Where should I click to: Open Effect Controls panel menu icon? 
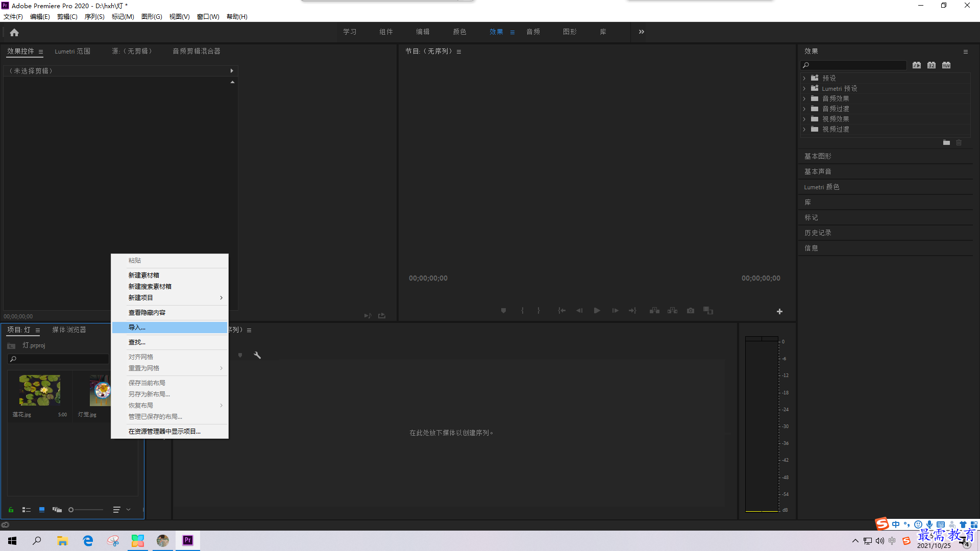coord(41,52)
